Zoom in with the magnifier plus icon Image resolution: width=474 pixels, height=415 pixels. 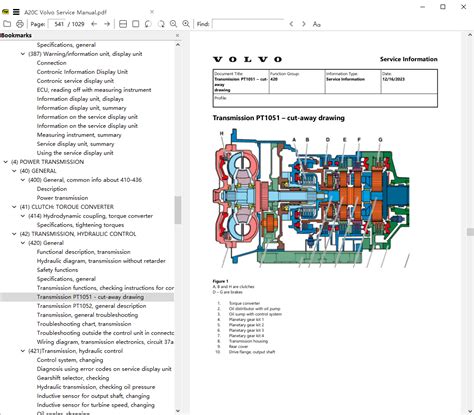pyautogui.click(x=186, y=24)
